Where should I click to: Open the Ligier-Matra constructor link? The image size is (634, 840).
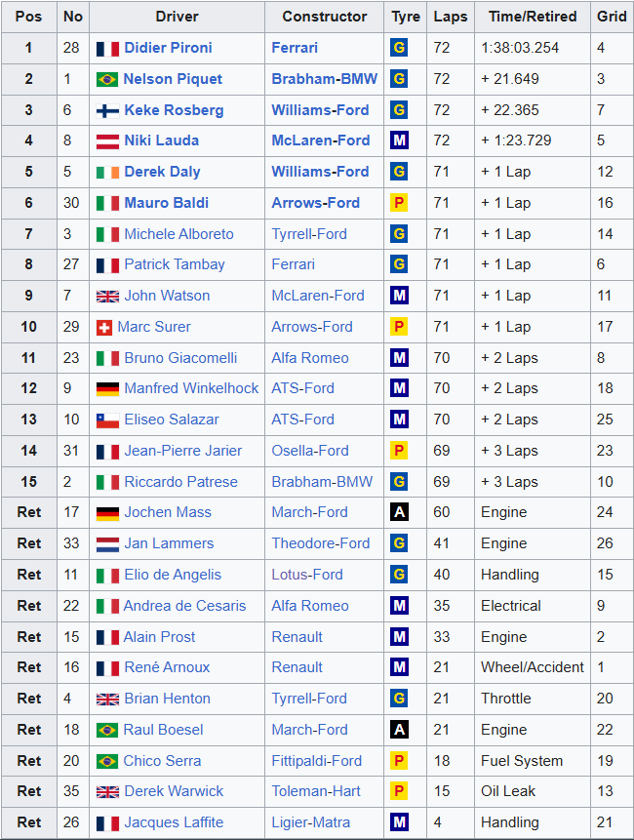pyautogui.click(x=311, y=821)
